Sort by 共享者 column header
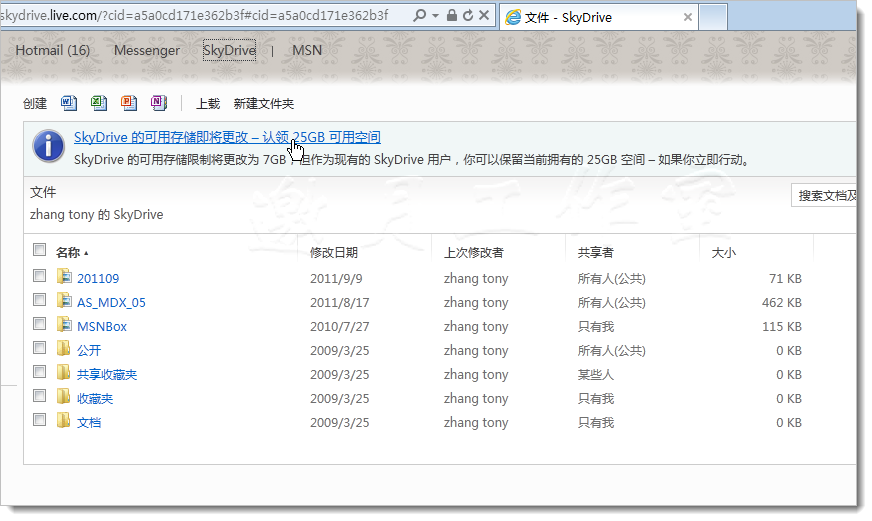Image resolution: width=872 pixels, height=521 pixels. point(596,252)
